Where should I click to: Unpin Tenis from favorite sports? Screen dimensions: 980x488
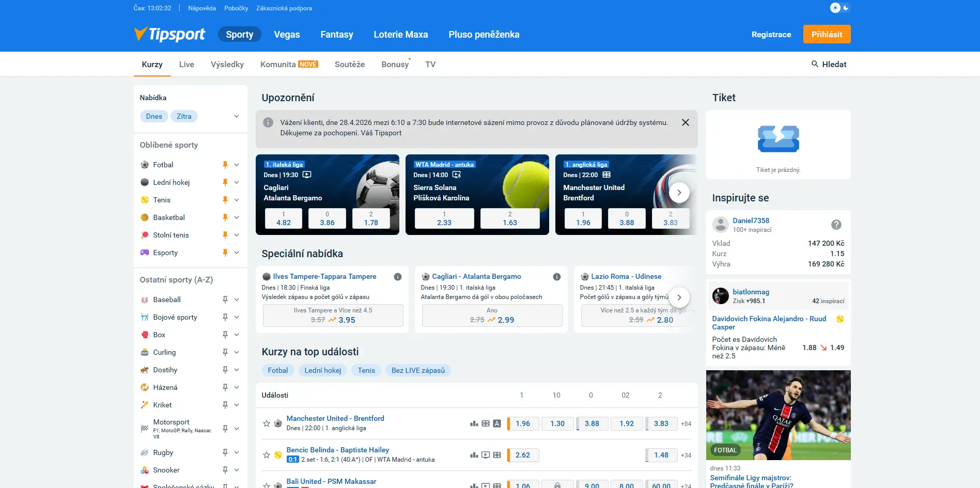(x=225, y=200)
